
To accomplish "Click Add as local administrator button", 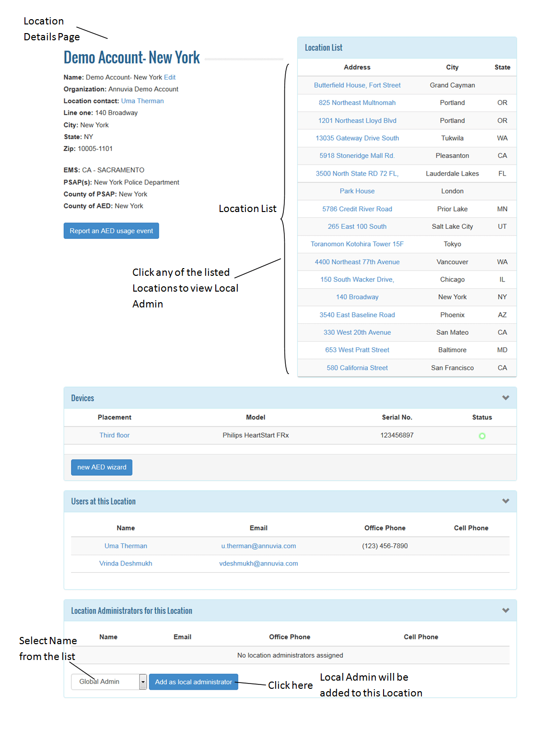I will (193, 682).
